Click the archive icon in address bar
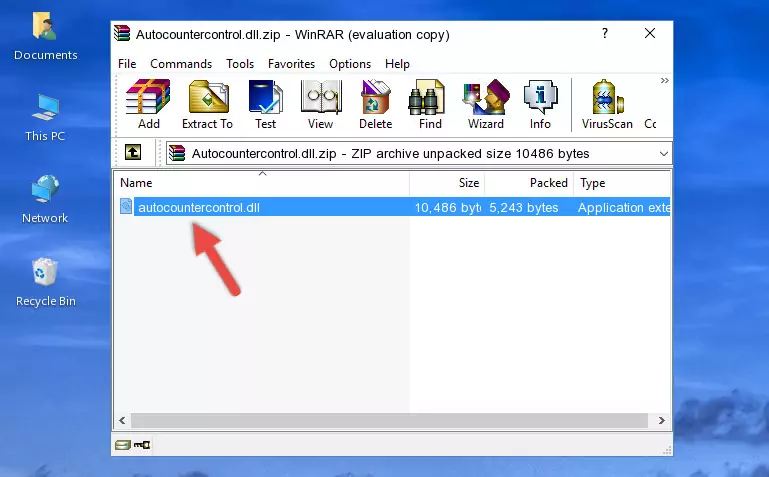 (177, 153)
